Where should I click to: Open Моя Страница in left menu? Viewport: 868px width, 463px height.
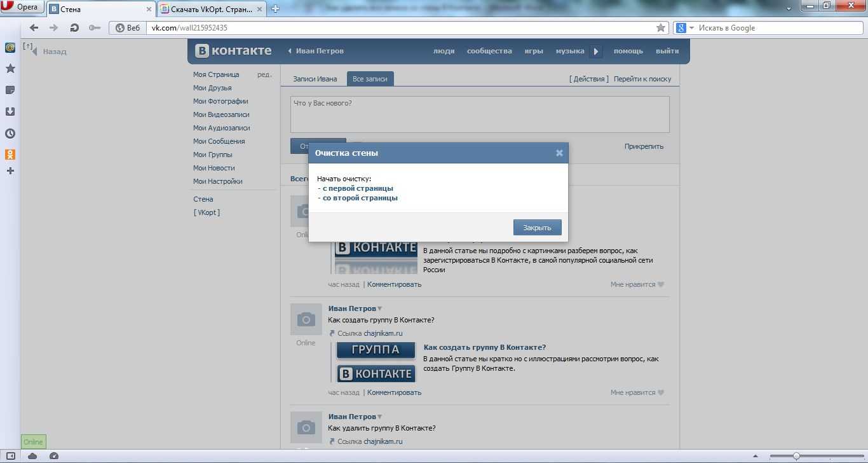(216, 74)
